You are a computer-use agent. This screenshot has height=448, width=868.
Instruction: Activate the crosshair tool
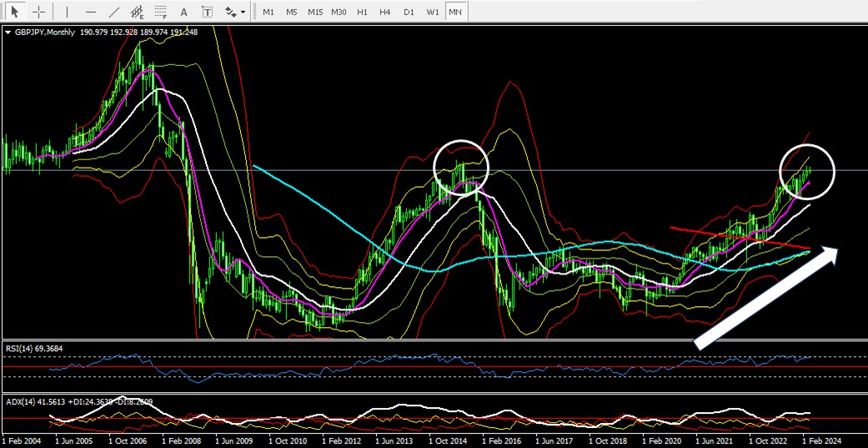pos(38,12)
